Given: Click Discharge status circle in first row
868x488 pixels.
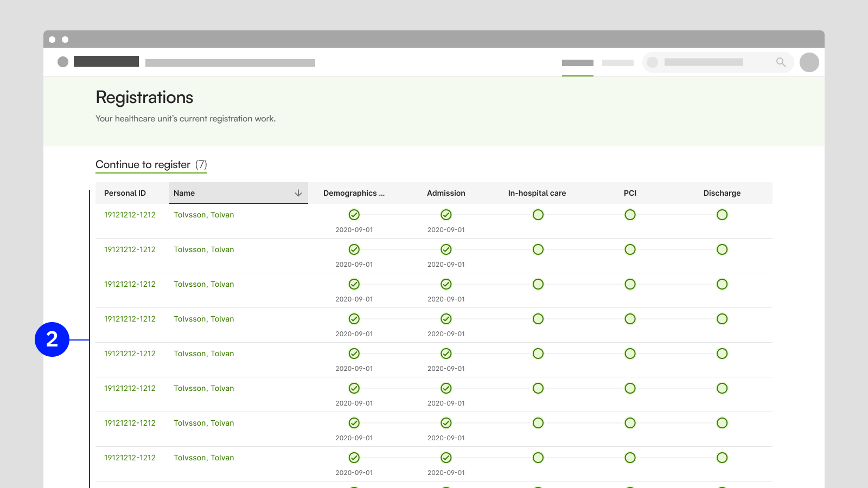Looking at the screenshot, I should tap(722, 215).
